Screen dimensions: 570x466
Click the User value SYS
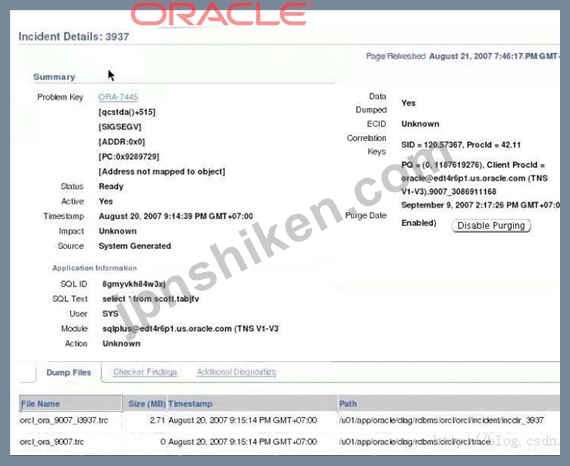(x=110, y=314)
